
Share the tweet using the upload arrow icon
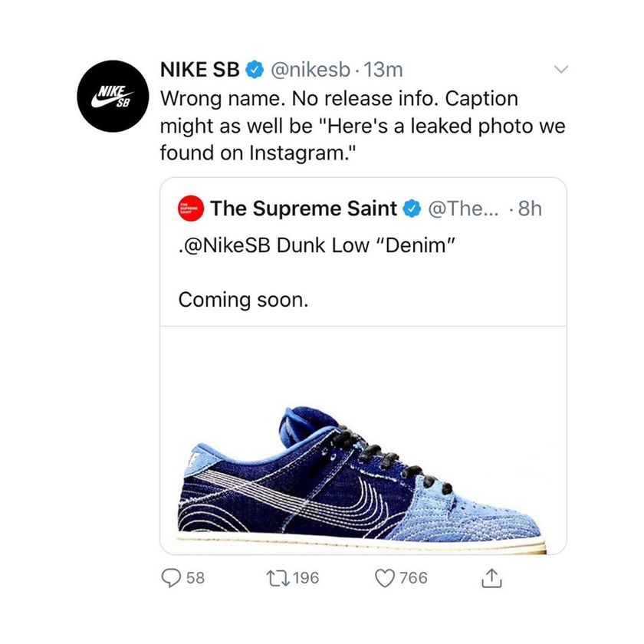[491, 579]
